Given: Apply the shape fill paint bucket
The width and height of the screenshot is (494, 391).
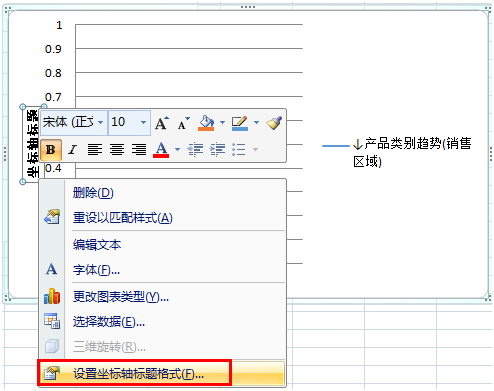Looking at the screenshot, I should (x=206, y=123).
